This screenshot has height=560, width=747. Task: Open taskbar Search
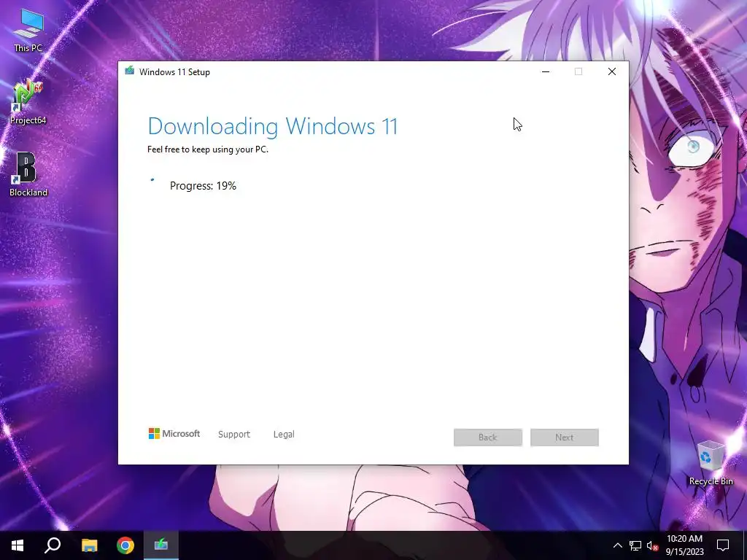coord(53,545)
